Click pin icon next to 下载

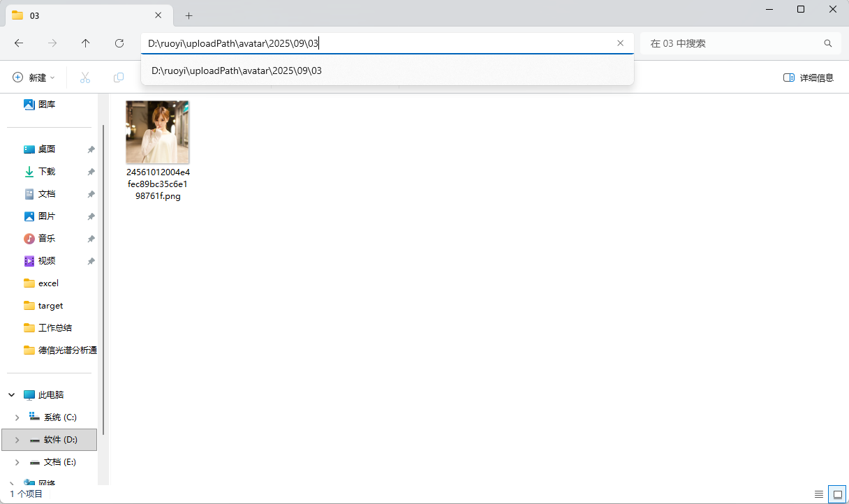pyautogui.click(x=91, y=172)
